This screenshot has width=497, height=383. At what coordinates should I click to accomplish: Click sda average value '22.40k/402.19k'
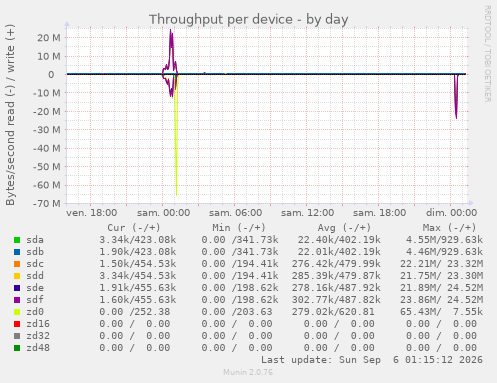[x=339, y=240]
